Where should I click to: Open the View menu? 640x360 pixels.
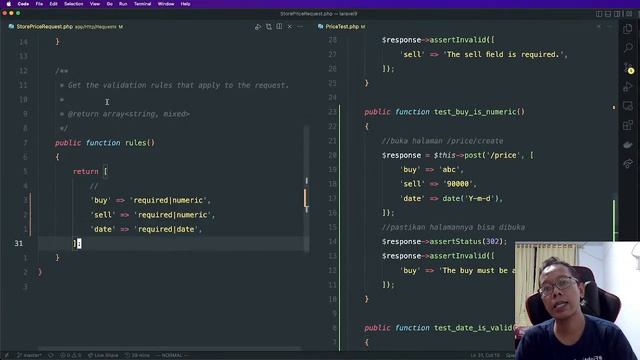(95, 4)
